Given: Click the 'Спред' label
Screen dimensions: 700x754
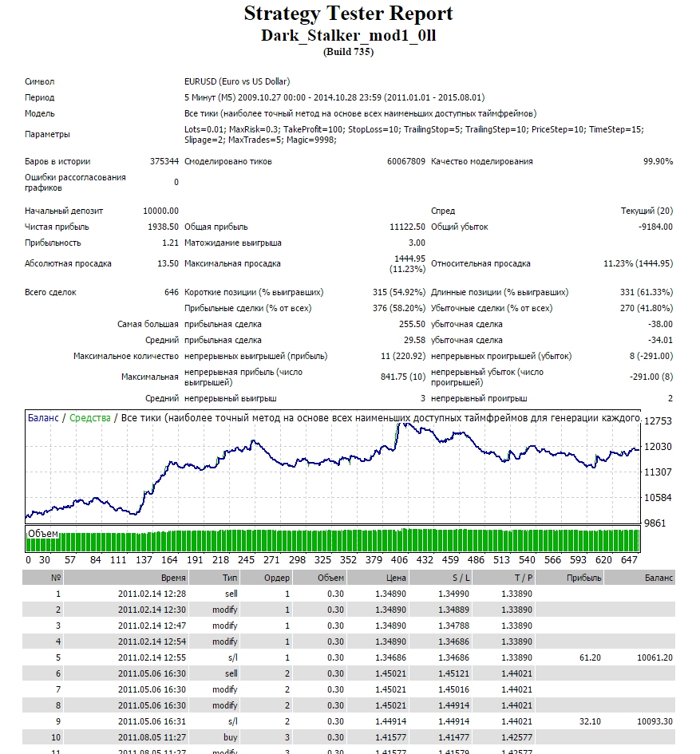Looking at the screenshot, I should click(443, 211).
